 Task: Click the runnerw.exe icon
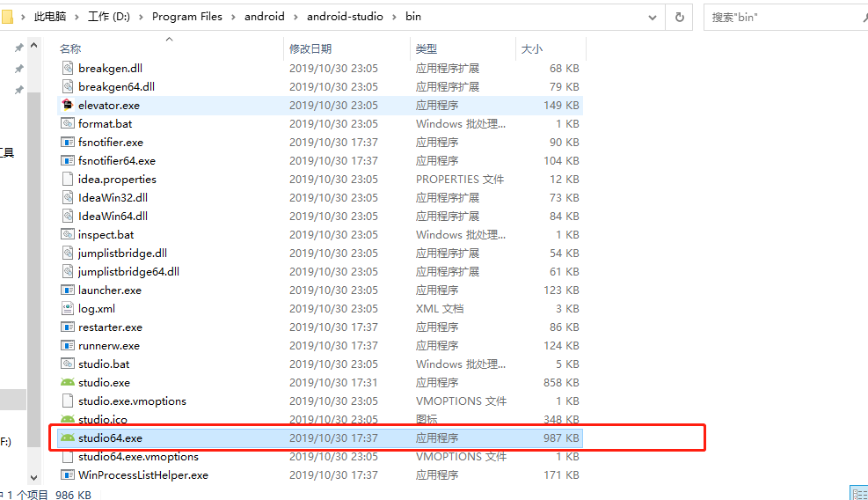[68, 345]
